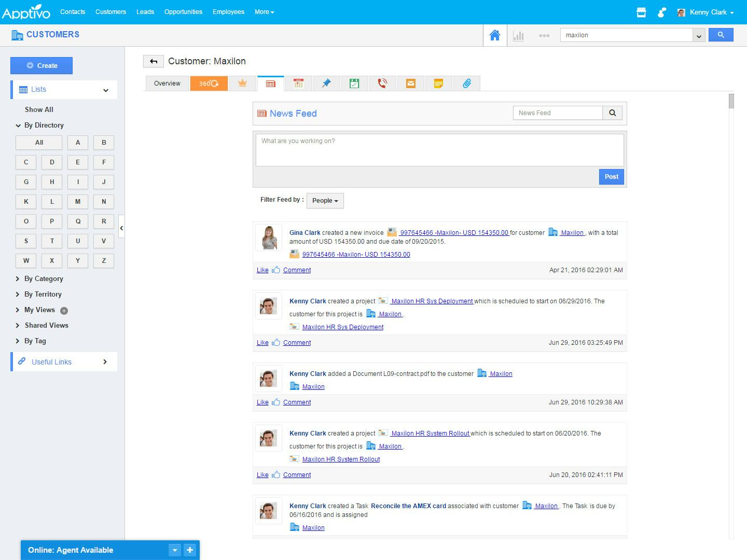Expand the By Tag group
This screenshot has height=560, width=747.
(18, 341)
